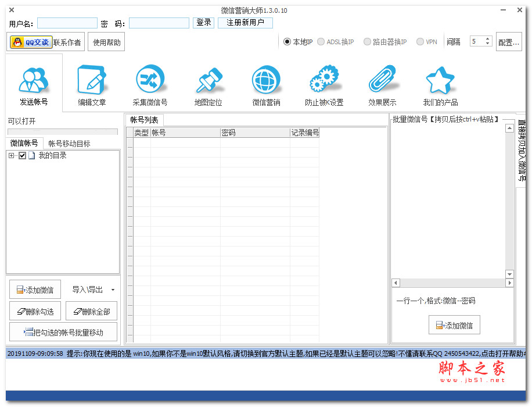Focus the 用户名 input field
532x407 pixels.
67,23
